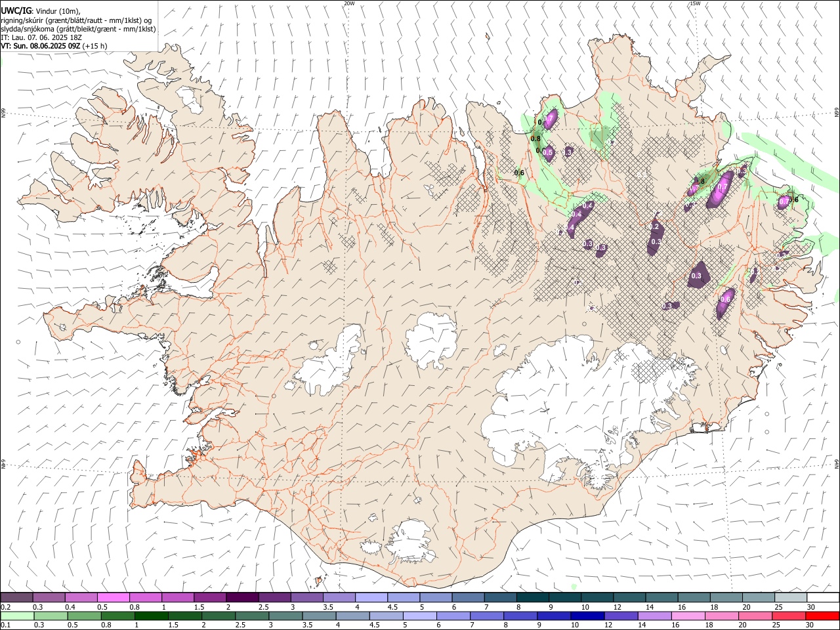Select the bright magenta 0.5 snow swatch
The image size is (840, 630).
tap(113, 597)
